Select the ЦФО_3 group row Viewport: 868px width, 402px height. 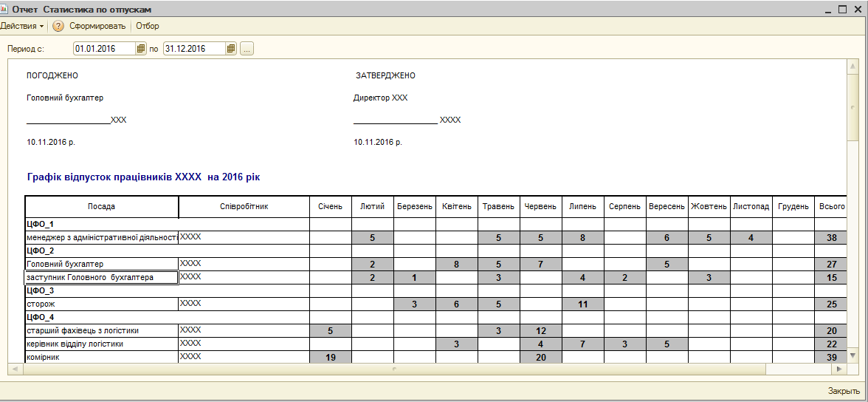[x=41, y=290]
